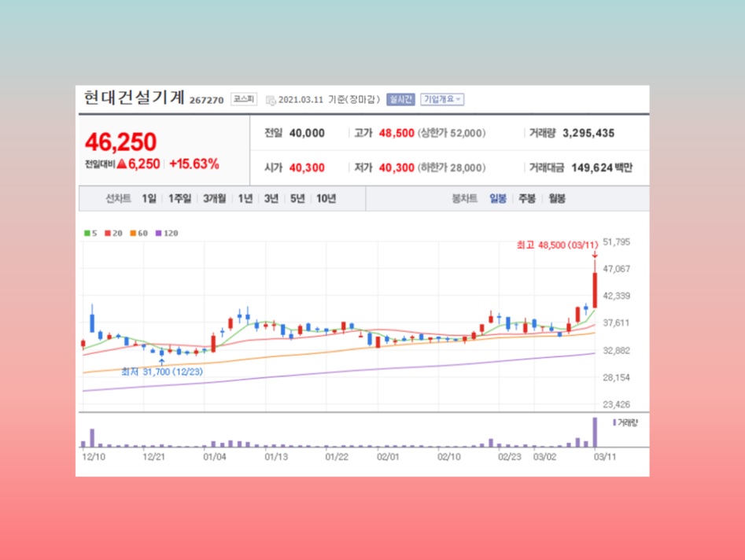Click the 51,795 price axis label
The height and width of the screenshot is (560, 745).
[616, 242]
